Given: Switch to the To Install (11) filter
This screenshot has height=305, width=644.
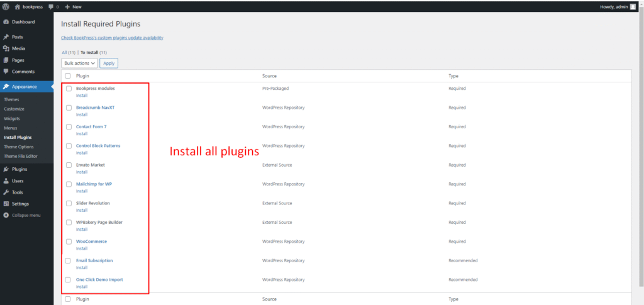Looking at the screenshot, I should pyautogui.click(x=94, y=53).
